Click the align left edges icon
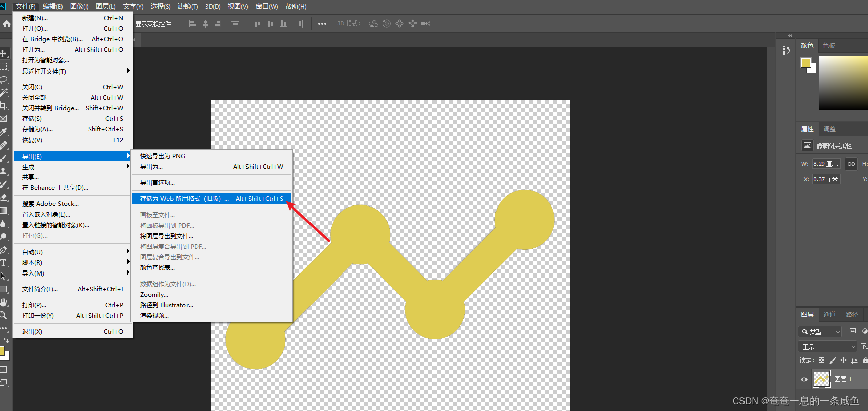This screenshot has height=411, width=868. 192,24
